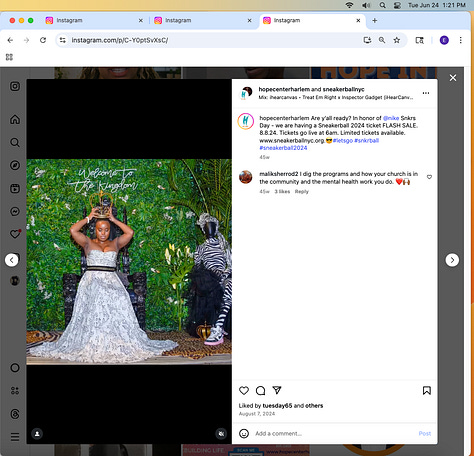
Task: Close the post overlay with X
Action: pos(453,78)
